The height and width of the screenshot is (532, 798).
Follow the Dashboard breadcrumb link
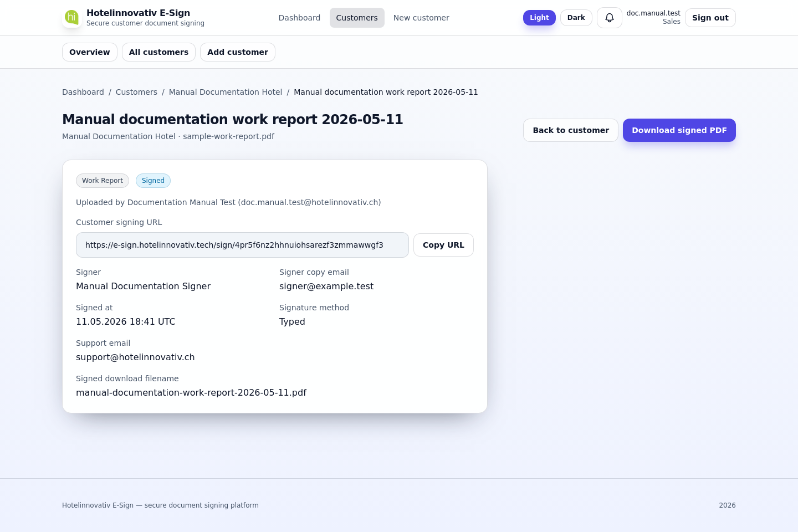tap(83, 92)
